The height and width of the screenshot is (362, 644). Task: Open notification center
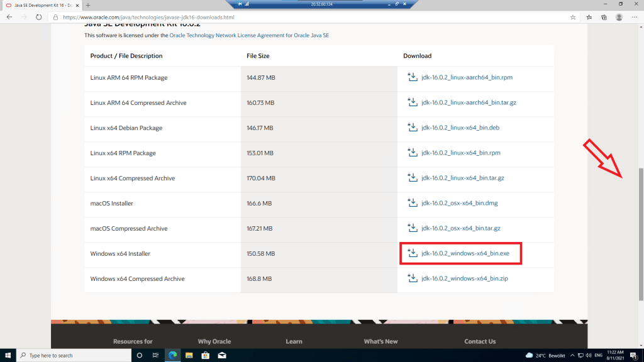[634, 356]
